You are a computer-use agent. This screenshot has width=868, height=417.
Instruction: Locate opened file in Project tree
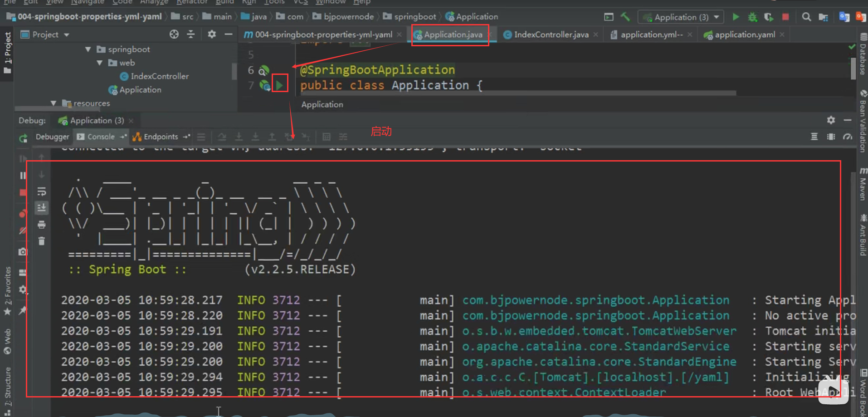174,34
